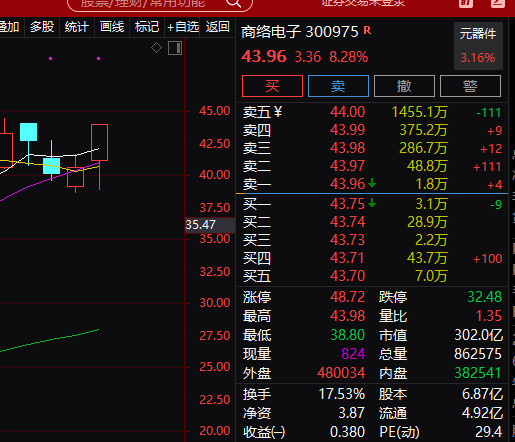Click the 卖一 price 43.96
This screenshot has height=442, width=515.
click(x=348, y=184)
